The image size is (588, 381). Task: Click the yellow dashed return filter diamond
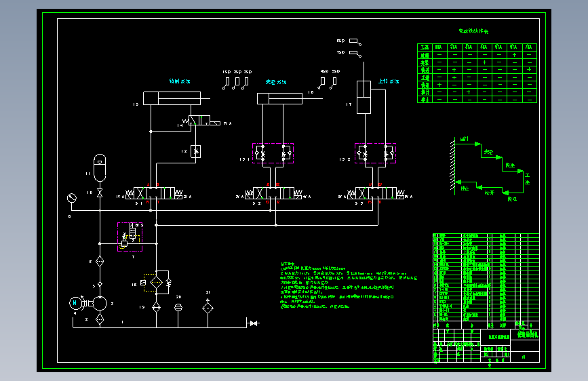pos(156,283)
